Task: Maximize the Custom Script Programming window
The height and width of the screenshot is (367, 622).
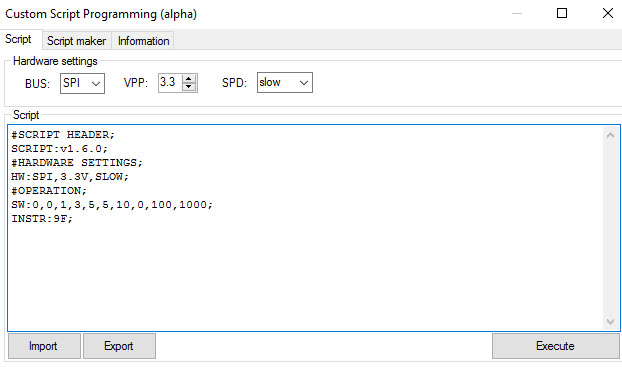Action: point(562,13)
